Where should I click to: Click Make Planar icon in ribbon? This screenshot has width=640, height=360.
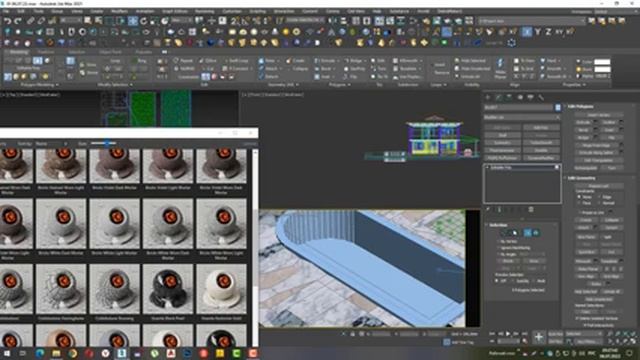tap(500, 67)
